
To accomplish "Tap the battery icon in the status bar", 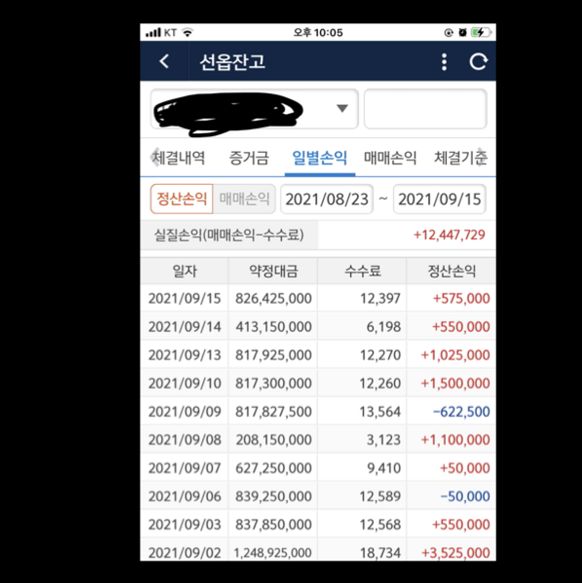I will click(482, 33).
